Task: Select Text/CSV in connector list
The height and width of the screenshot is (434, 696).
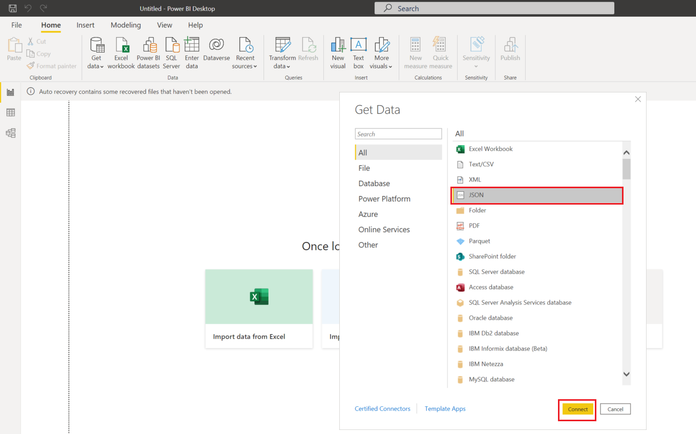Action: click(537, 164)
